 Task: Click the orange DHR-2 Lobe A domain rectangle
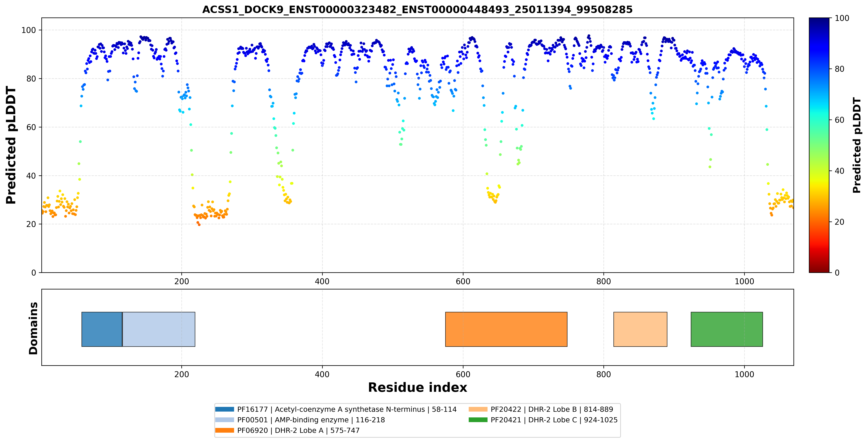[506, 329]
